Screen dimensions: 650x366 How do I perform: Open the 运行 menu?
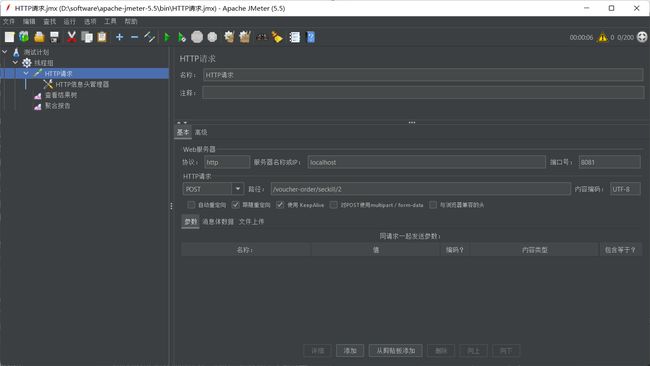pos(70,21)
